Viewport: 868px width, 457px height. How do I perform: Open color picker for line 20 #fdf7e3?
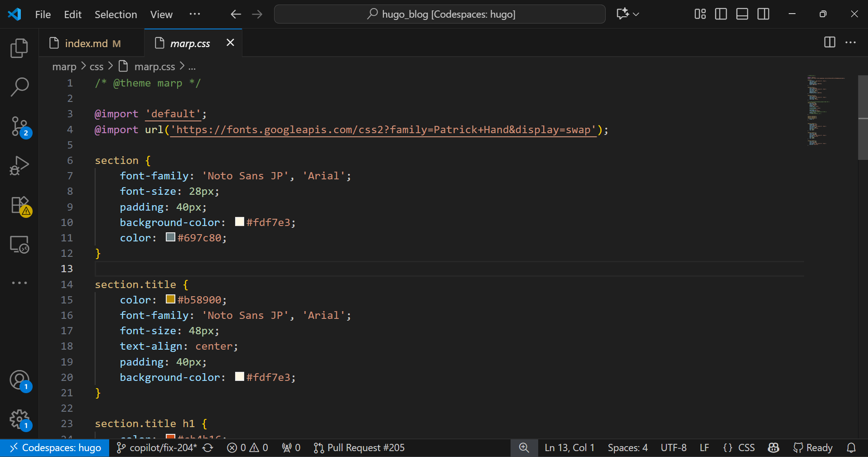[x=240, y=376]
